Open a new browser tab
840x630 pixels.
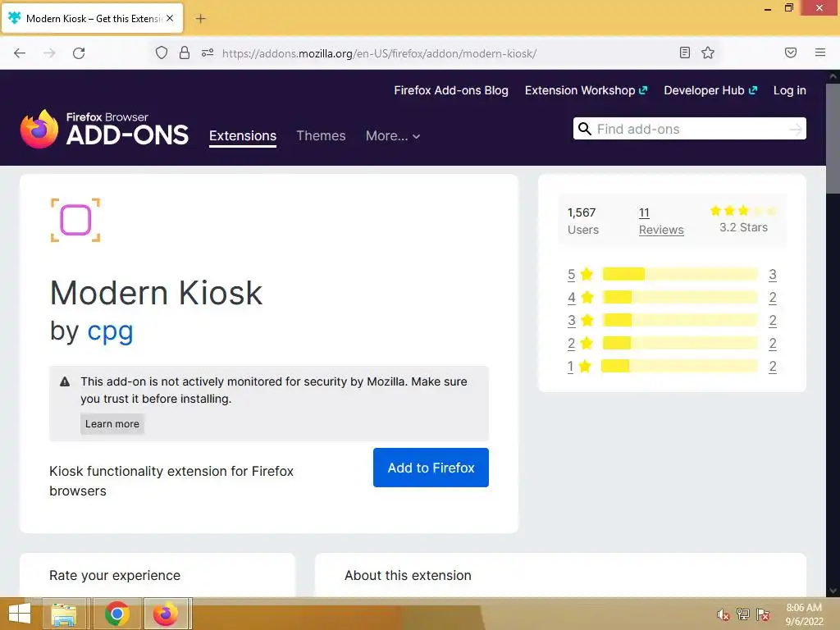tap(200, 19)
